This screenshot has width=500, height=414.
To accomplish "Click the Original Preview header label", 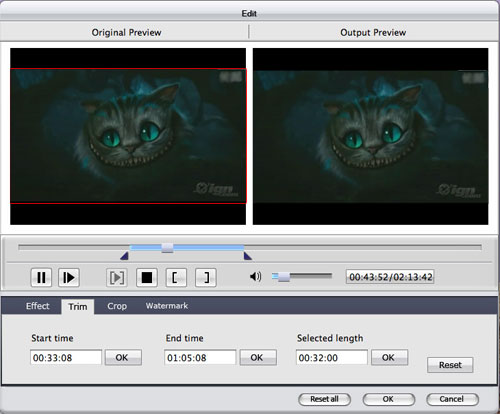I will pos(126,33).
